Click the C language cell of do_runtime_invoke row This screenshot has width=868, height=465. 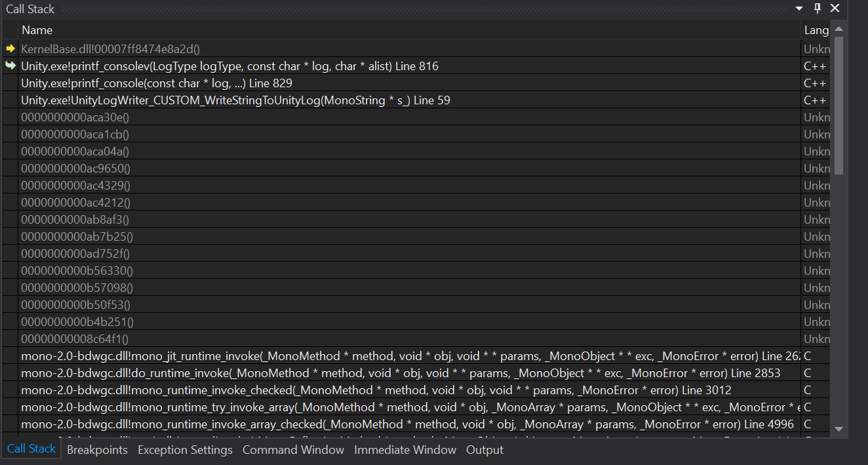(816, 373)
